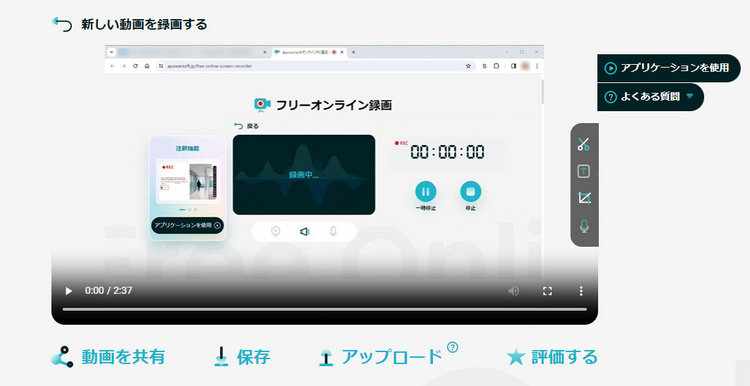Screen dimensions: 750x386
Task: Click the browser home icon in preview
Action: [147, 66]
